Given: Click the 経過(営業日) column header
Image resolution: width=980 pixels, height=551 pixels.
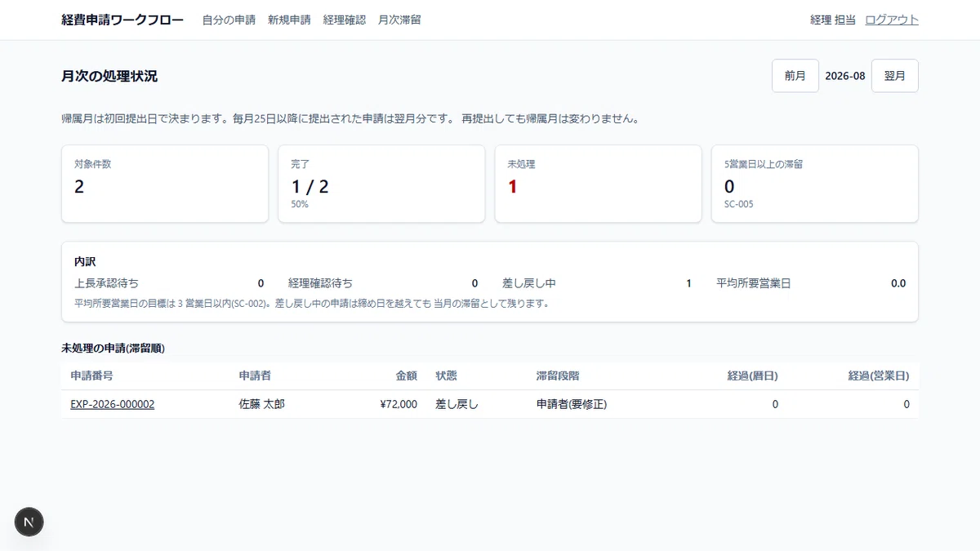Looking at the screenshot, I should click(x=879, y=376).
